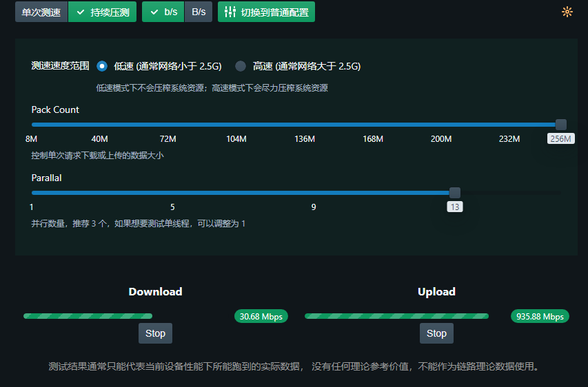Click the checkmark icon on b/s
This screenshot has width=588, height=387.
tap(154, 12)
